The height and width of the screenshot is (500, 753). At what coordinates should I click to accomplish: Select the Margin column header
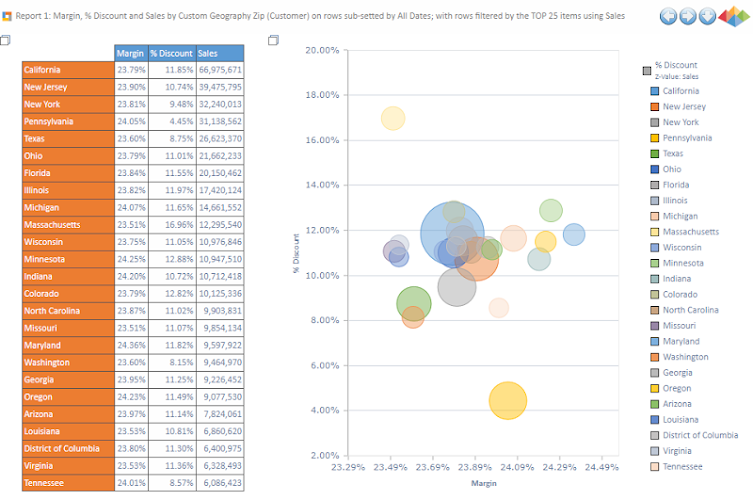point(132,53)
